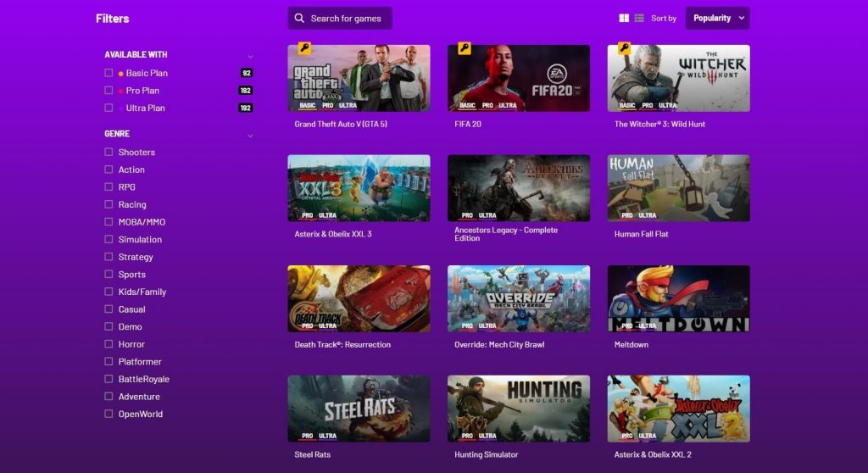
Task: Click the Search for games field
Action: [x=340, y=19]
